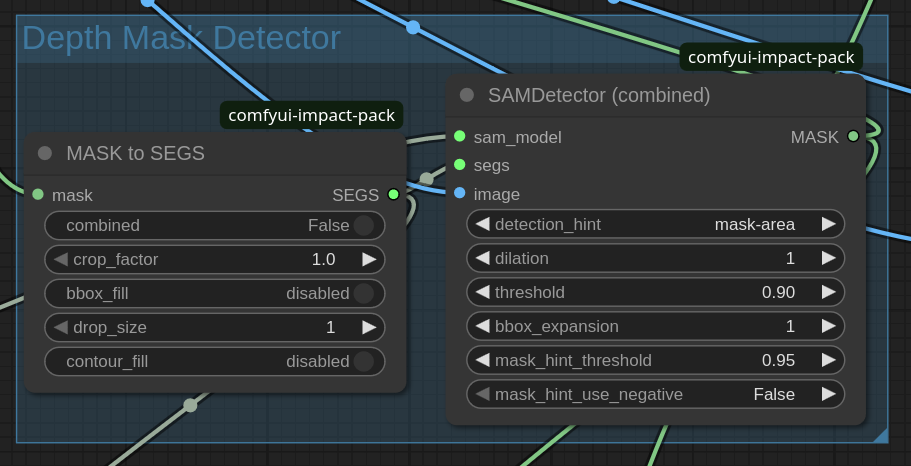
Task: Click the segs input socket
Action: [x=460, y=165]
